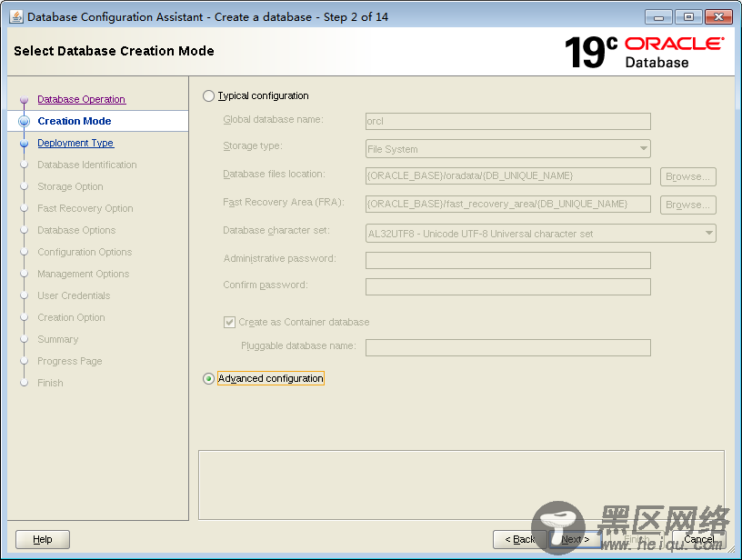Click the Fast Recovery Area field
742x560 pixels.
click(x=507, y=204)
